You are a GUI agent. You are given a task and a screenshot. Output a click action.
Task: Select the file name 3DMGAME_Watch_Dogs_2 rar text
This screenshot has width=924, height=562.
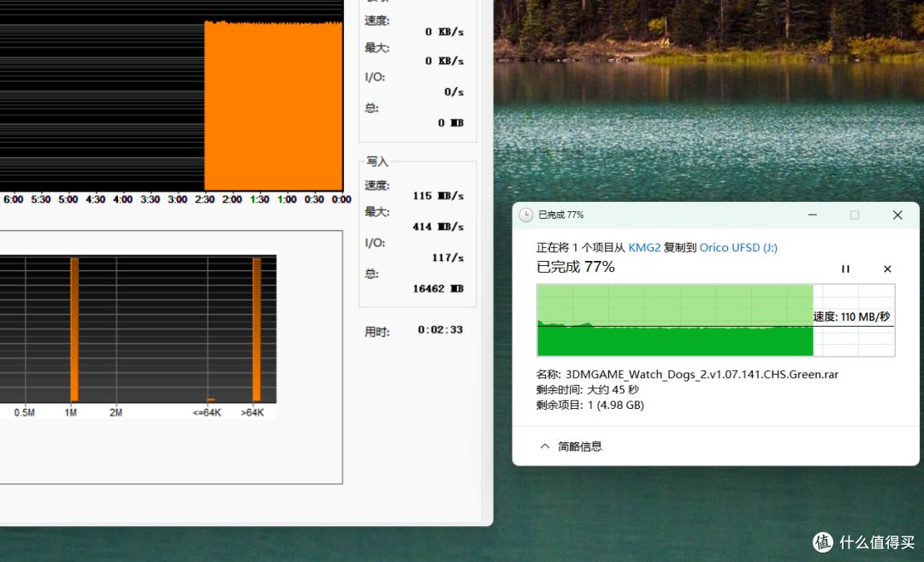coord(702,374)
